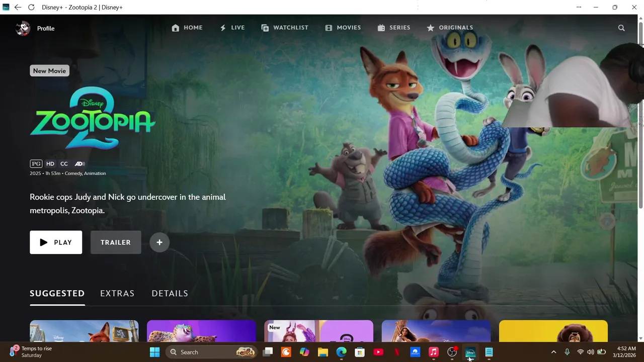Click the microphone tray icon
644x362 pixels.
[567, 352]
